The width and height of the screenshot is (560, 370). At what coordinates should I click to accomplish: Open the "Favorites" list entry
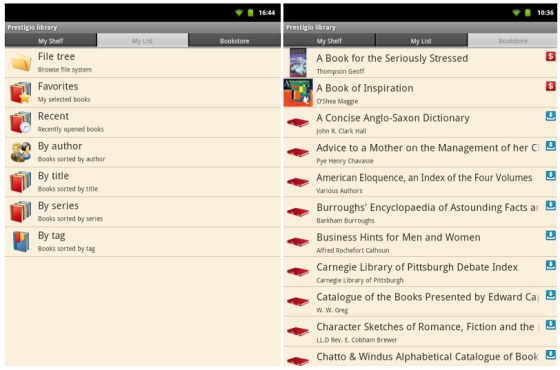143,92
